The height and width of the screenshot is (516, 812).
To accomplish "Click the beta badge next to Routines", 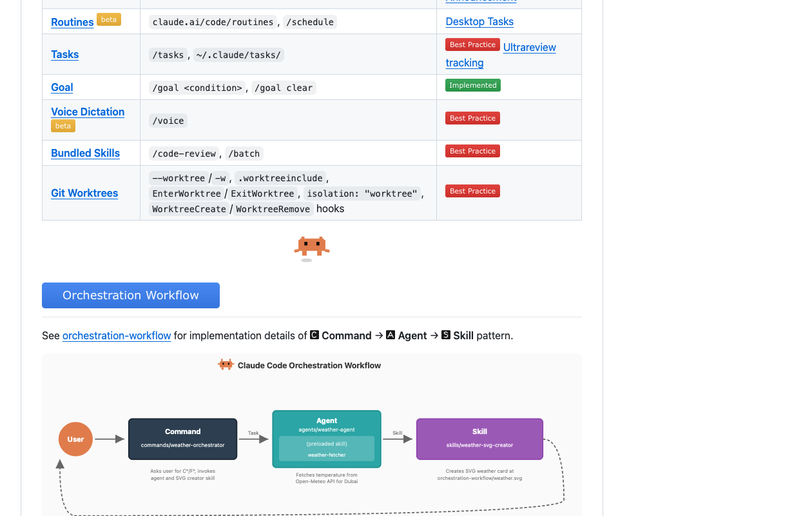I will coord(109,19).
